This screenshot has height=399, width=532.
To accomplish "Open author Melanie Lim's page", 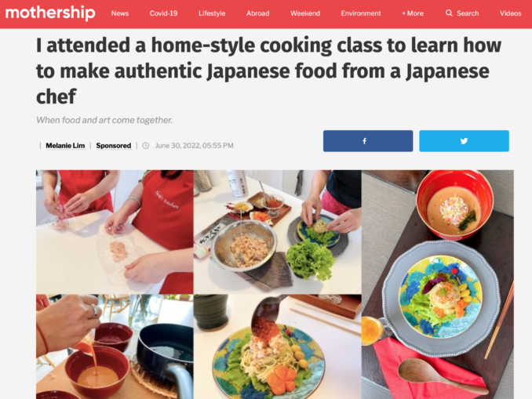I will 65,146.
